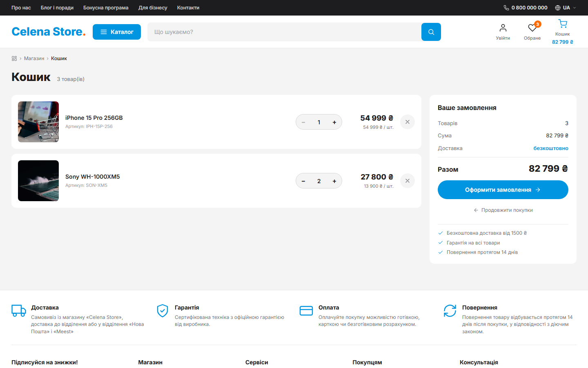Increase Sony WH-1000XM5 quantity
Screen dimensions: 588x368
tap(334, 181)
